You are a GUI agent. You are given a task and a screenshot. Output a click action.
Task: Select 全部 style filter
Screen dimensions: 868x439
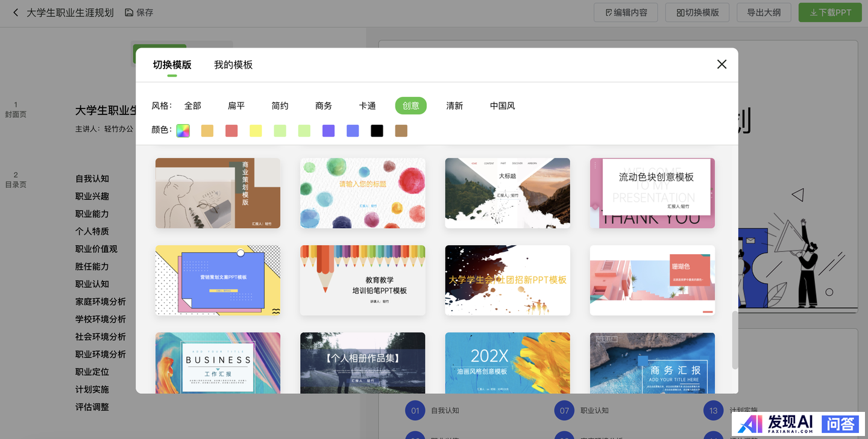[x=193, y=105]
